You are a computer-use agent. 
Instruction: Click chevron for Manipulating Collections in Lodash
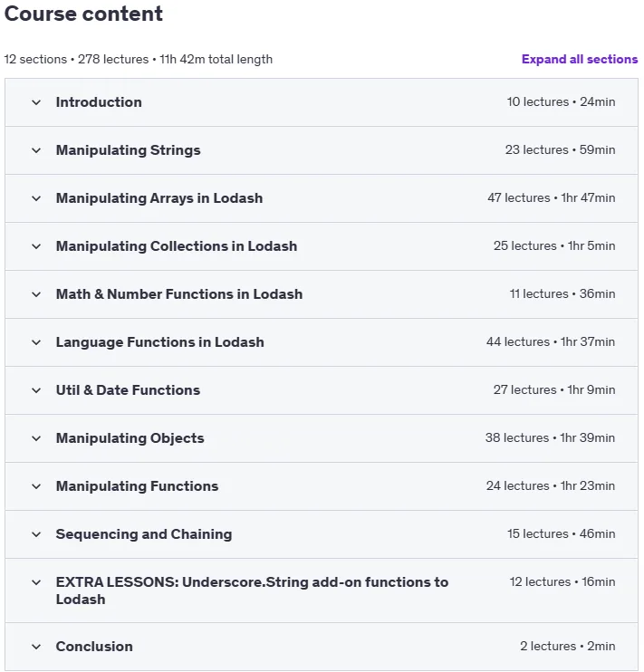pos(36,246)
